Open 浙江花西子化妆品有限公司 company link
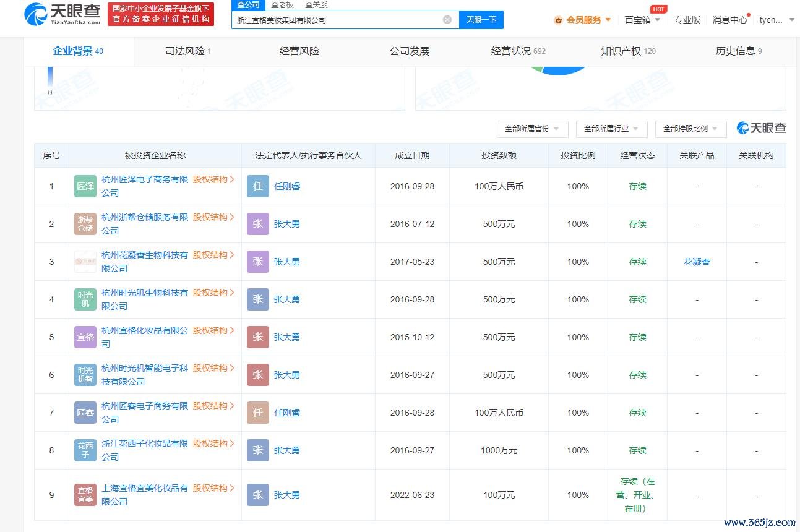Viewport: 800px width, 532px height. (x=145, y=450)
